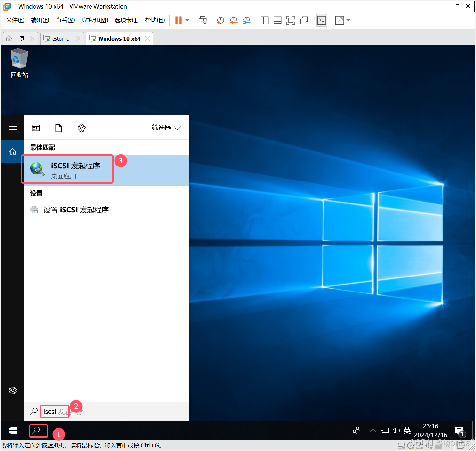Take a snapshot of the VM

pyautogui.click(x=220, y=20)
